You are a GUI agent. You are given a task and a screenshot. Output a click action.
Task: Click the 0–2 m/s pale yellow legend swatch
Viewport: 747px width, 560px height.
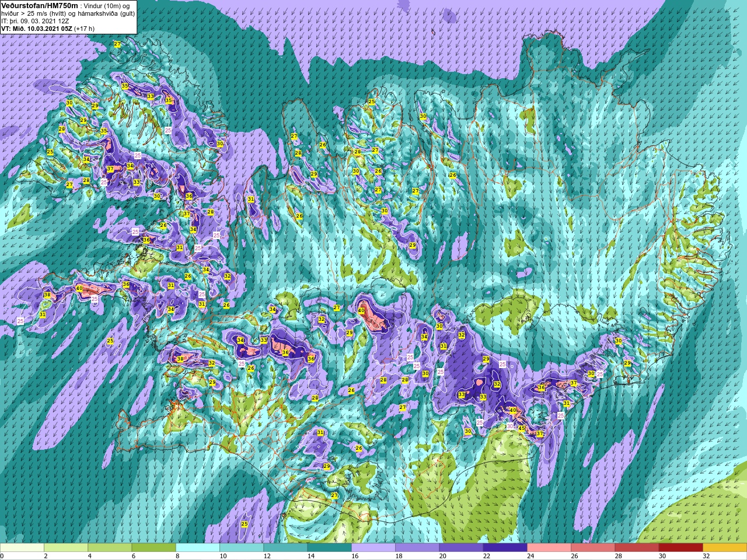22,547
